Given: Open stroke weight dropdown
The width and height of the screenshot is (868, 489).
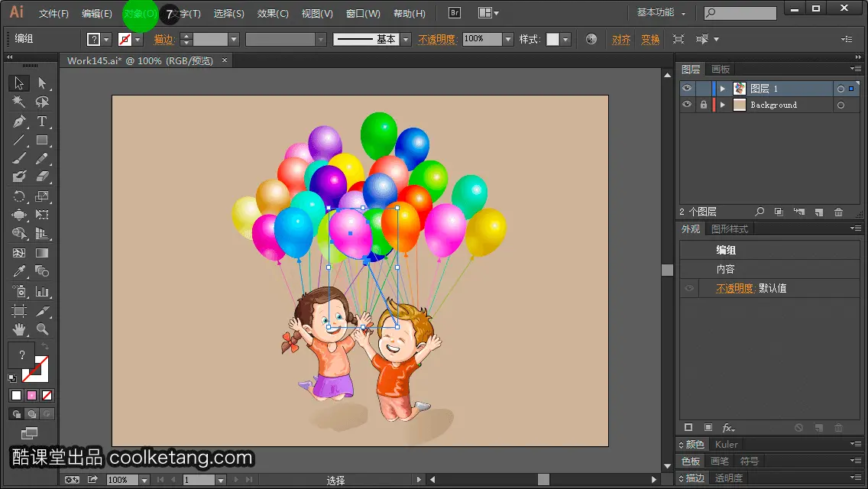Looking at the screenshot, I should [x=234, y=39].
